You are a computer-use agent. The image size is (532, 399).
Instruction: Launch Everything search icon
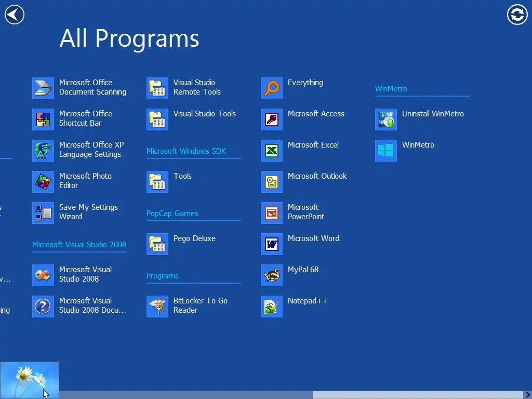(272, 88)
